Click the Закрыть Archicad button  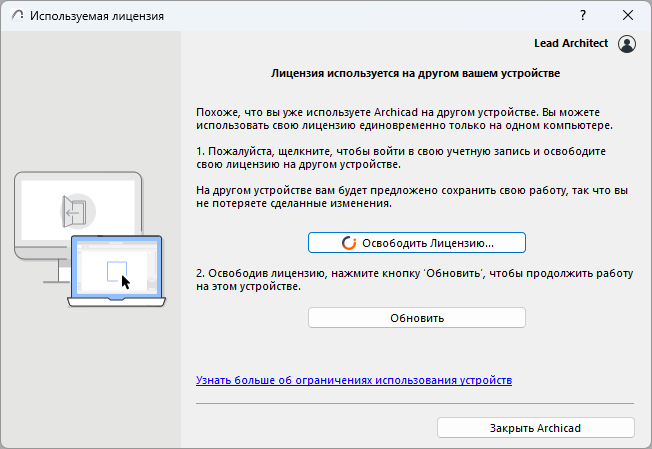pyautogui.click(x=536, y=428)
